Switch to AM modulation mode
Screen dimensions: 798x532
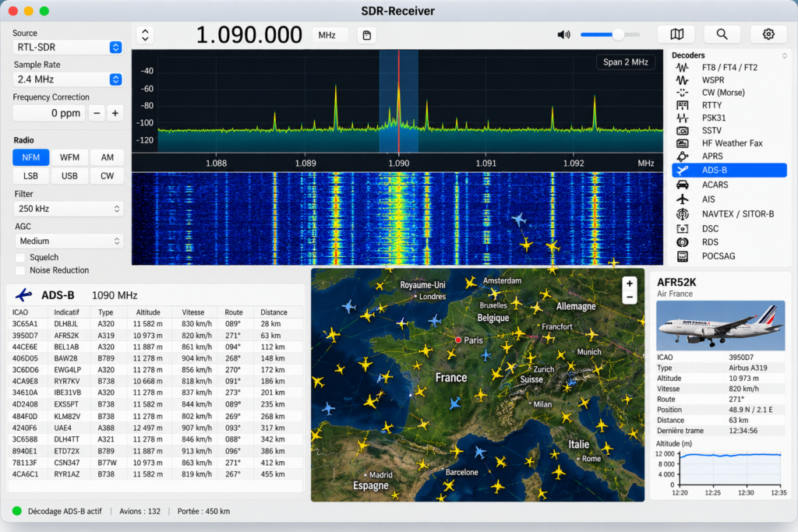pyautogui.click(x=107, y=157)
